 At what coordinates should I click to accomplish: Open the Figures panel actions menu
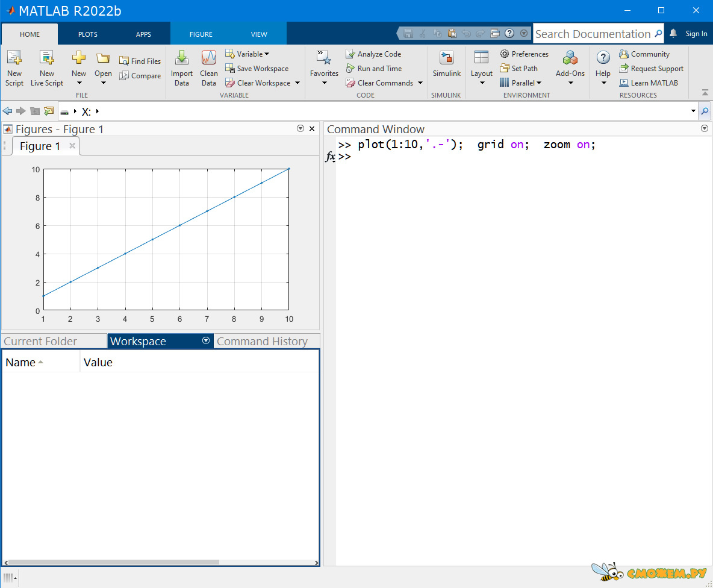pos(300,129)
